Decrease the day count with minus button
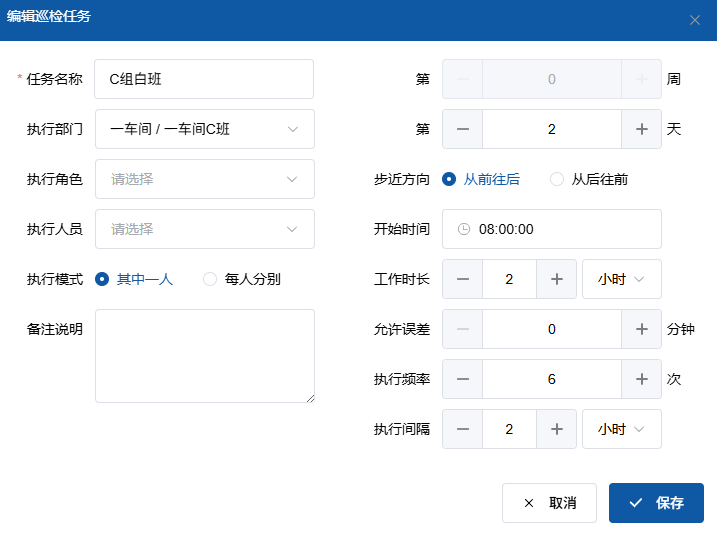Screen dimensions: 717x534 click(463, 129)
